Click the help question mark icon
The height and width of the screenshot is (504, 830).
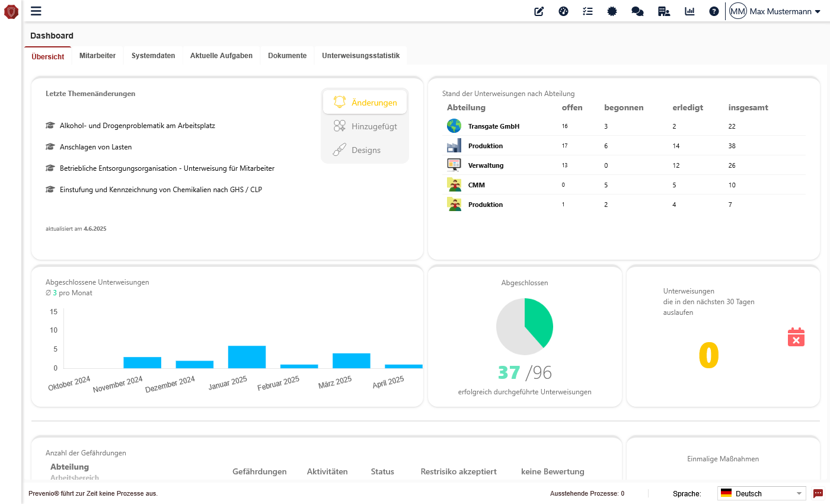714,11
